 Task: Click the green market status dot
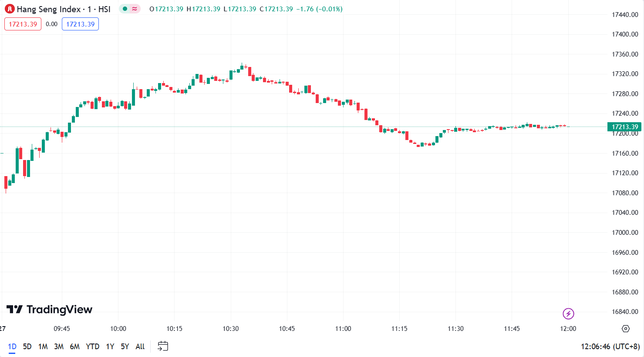(125, 9)
